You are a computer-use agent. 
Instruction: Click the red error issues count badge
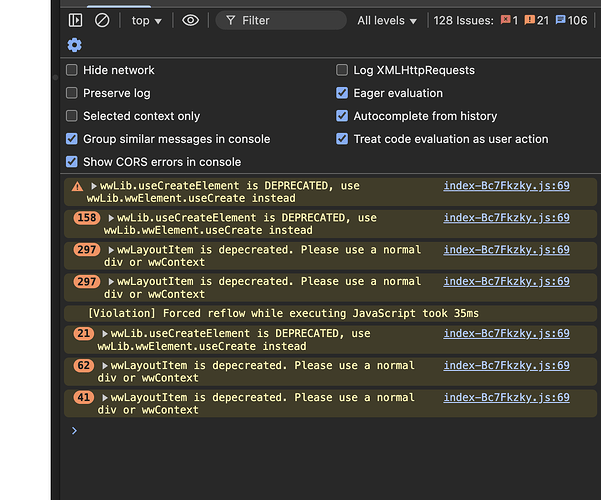(509, 20)
